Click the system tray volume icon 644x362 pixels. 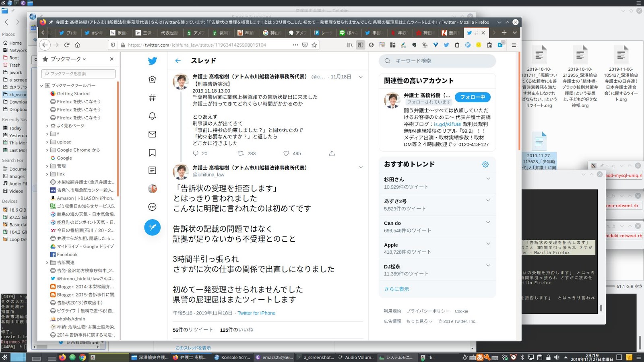(x=557, y=357)
